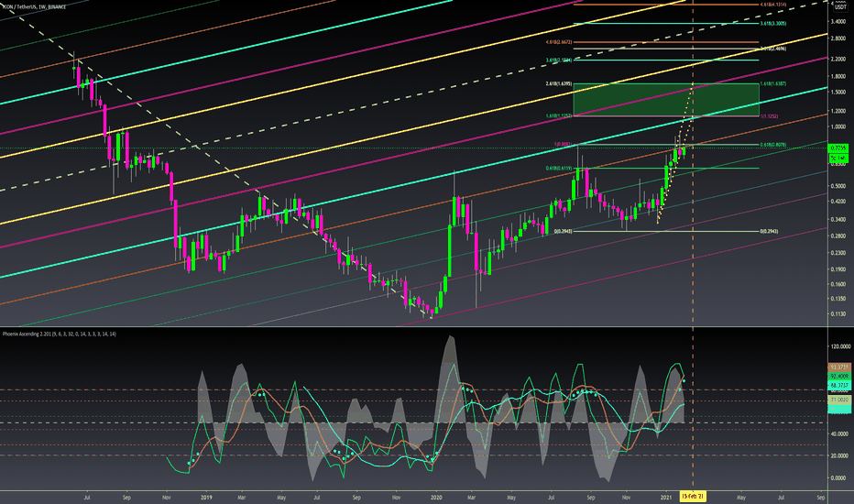Click the 120.0000 indicator scale value
The image size is (854, 504).
point(840,346)
